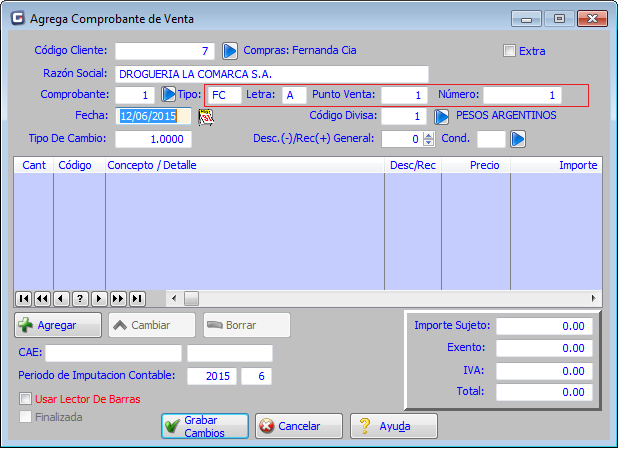Viewport: 619px width, 450px height.
Task: Click the Razón Social text field
Action: pyautogui.click(x=272, y=73)
